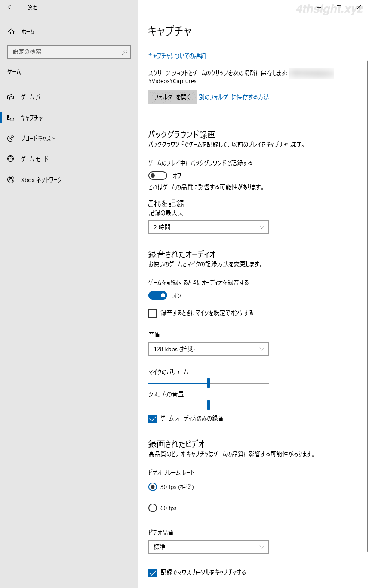This screenshot has width=369, height=588.
Task: Click the Capture sidebar icon
Action: pos(11,118)
